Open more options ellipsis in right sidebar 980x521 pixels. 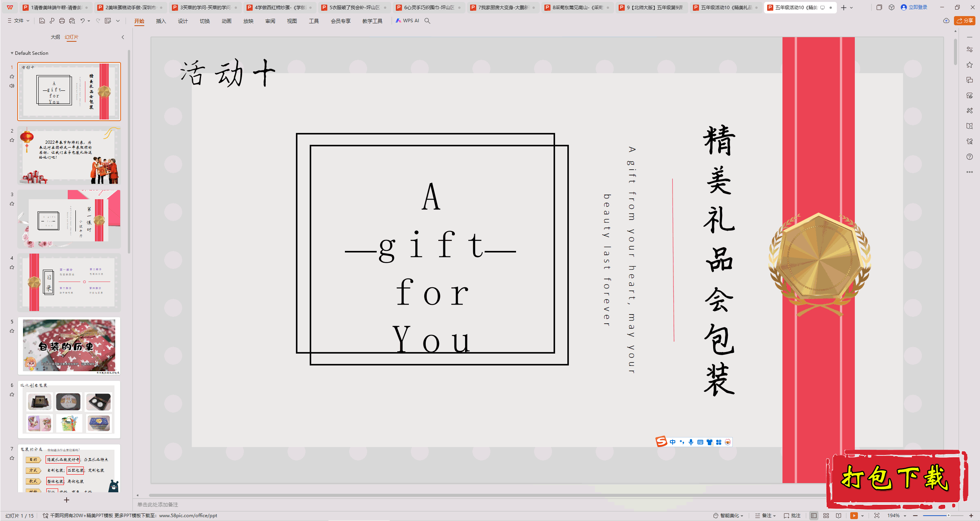pyautogui.click(x=970, y=172)
